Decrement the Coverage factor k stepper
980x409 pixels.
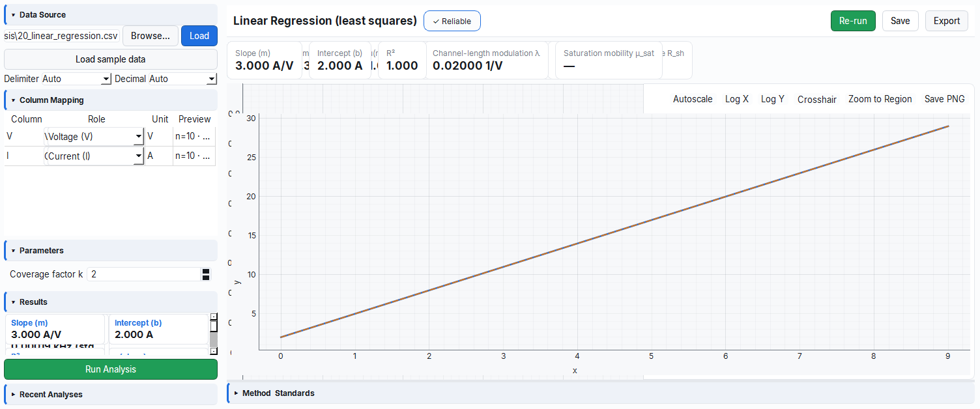tap(207, 277)
